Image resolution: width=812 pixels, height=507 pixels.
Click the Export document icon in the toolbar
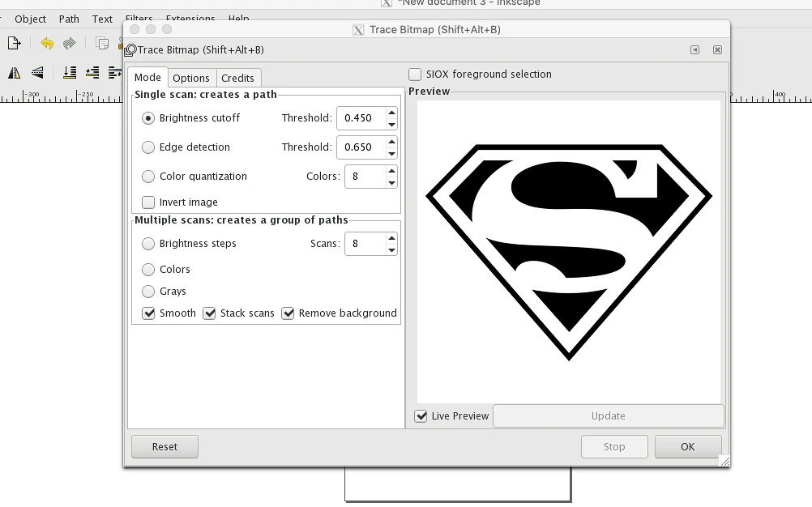[x=14, y=43]
